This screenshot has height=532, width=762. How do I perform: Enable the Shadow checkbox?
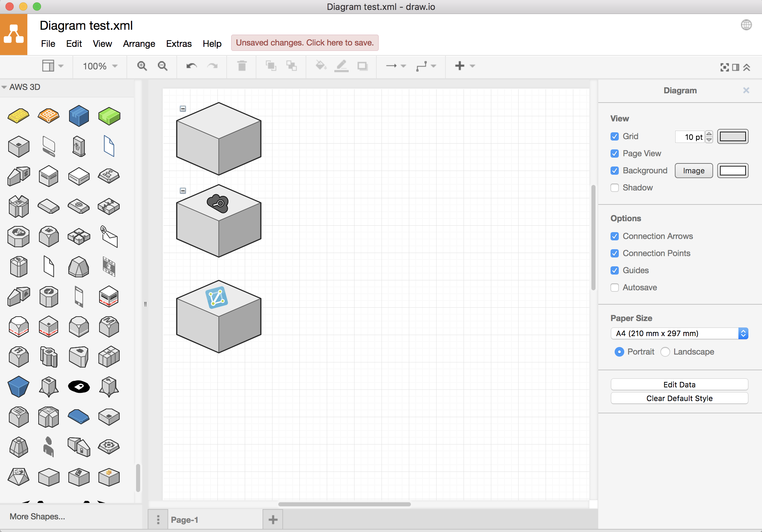click(x=615, y=188)
